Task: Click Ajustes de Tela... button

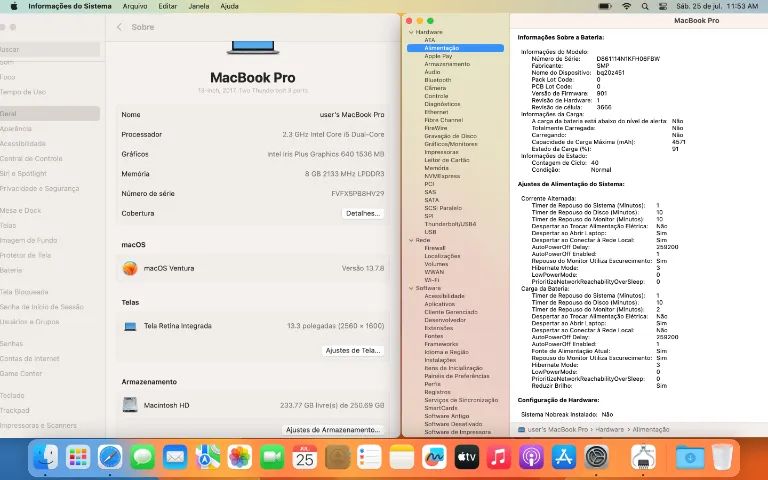Action: pos(353,351)
